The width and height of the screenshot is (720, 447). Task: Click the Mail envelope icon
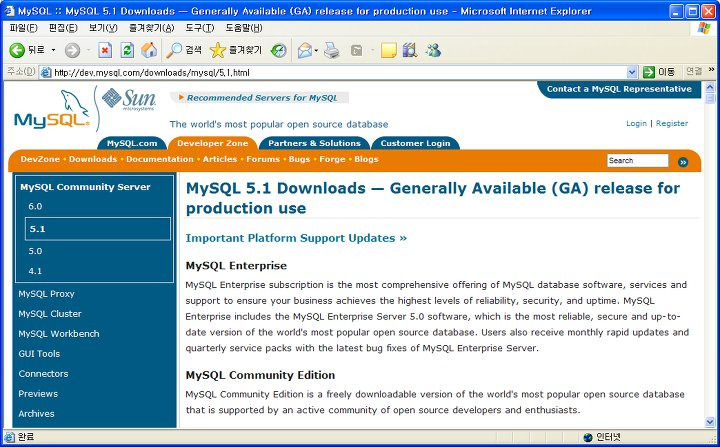click(304, 50)
